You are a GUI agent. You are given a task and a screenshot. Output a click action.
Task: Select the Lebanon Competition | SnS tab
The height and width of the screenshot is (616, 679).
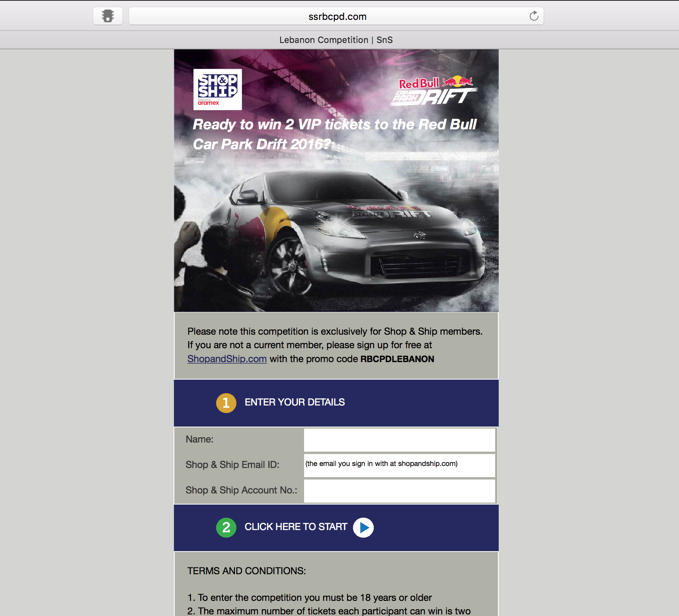click(336, 40)
